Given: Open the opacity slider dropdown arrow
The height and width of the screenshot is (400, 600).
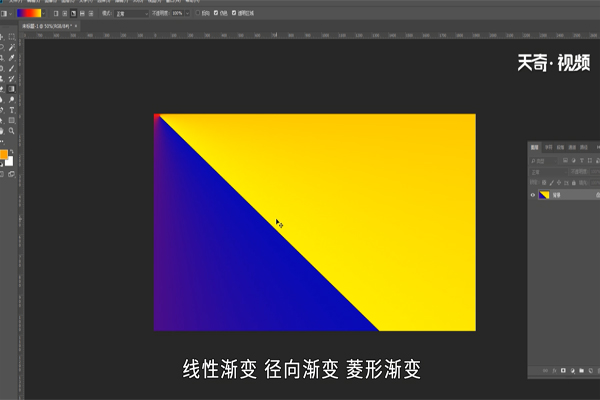Looking at the screenshot, I should [188, 13].
